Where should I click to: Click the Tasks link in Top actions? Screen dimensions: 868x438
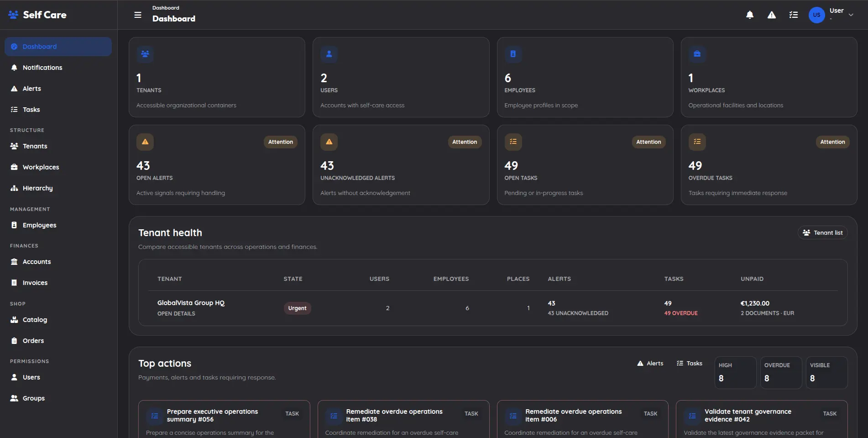coord(690,364)
